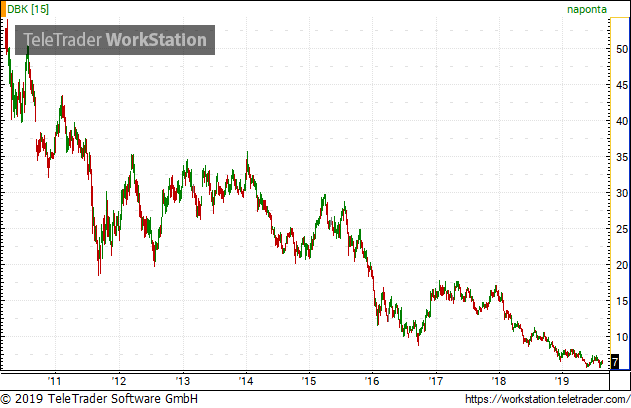This screenshot has height=408, width=631.
Task: Click the '11 year axis label
Action: click(54, 381)
